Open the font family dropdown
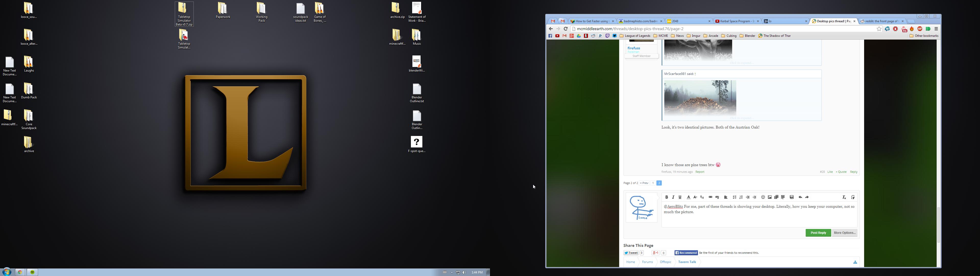The width and height of the screenshot is (980, 276). pyautogui.click(x=702, y=197)
